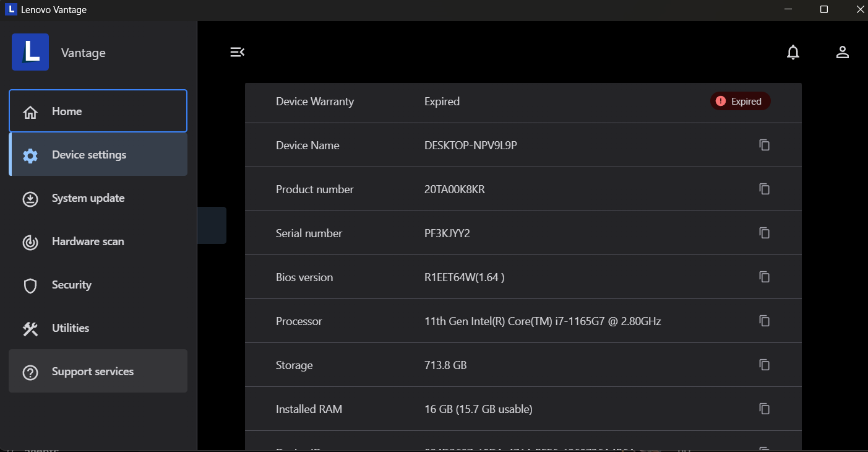Screen dimensions: 868x452
Task: Collapse the sidebar navigation menu
Action: coord(238,52)
